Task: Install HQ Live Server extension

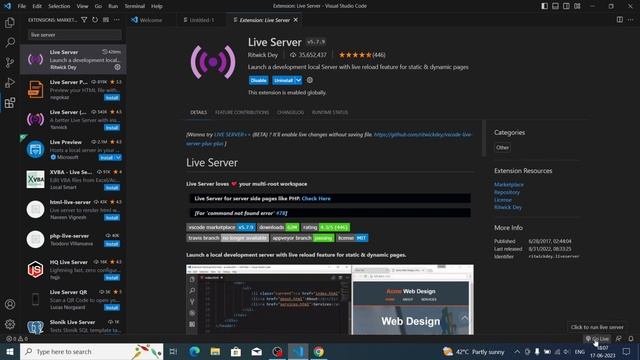Action: click(112, 278)
